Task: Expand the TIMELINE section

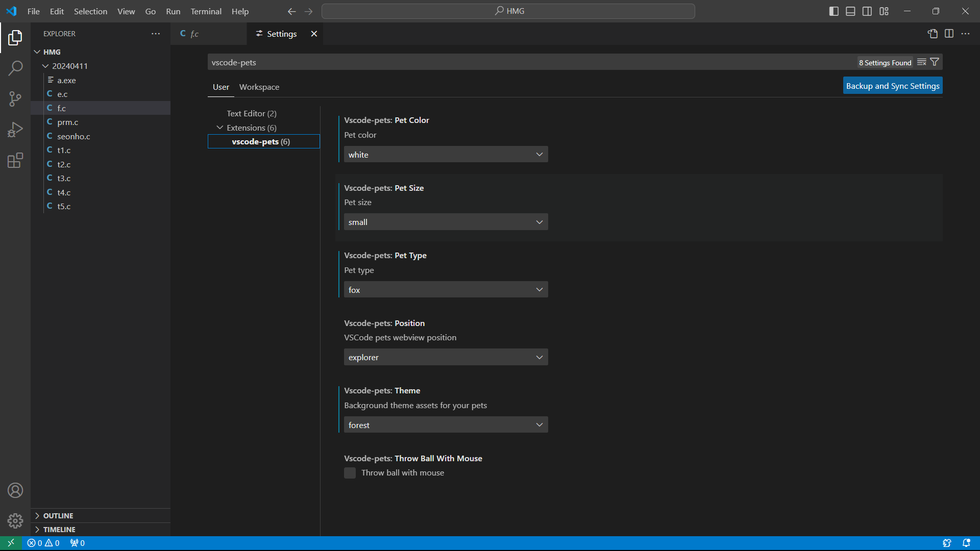Action: pos(101,530)
